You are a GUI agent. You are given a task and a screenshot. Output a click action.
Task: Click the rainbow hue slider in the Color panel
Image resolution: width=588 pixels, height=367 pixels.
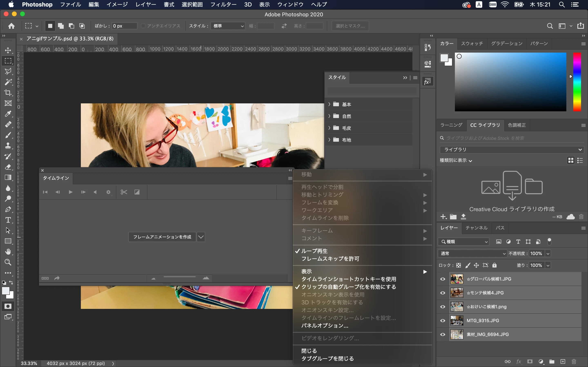pos(577,82)
